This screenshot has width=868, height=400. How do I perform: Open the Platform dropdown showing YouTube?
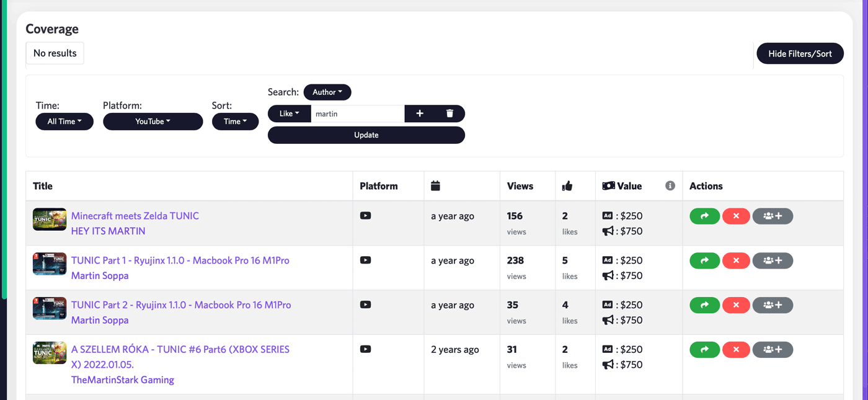(x=153, y=121)
